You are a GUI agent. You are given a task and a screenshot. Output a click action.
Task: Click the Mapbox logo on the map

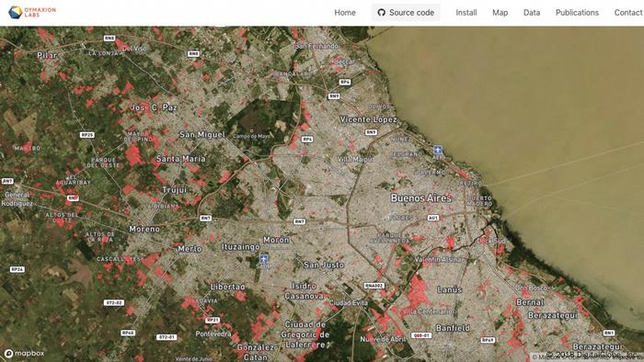(x=24, y=354)
